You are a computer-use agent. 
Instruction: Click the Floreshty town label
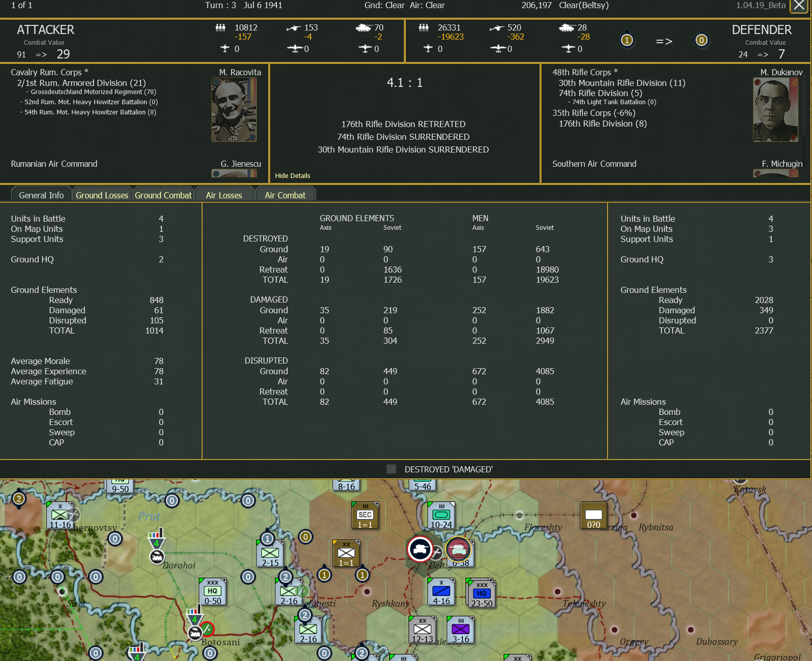[x=543, y=527]
